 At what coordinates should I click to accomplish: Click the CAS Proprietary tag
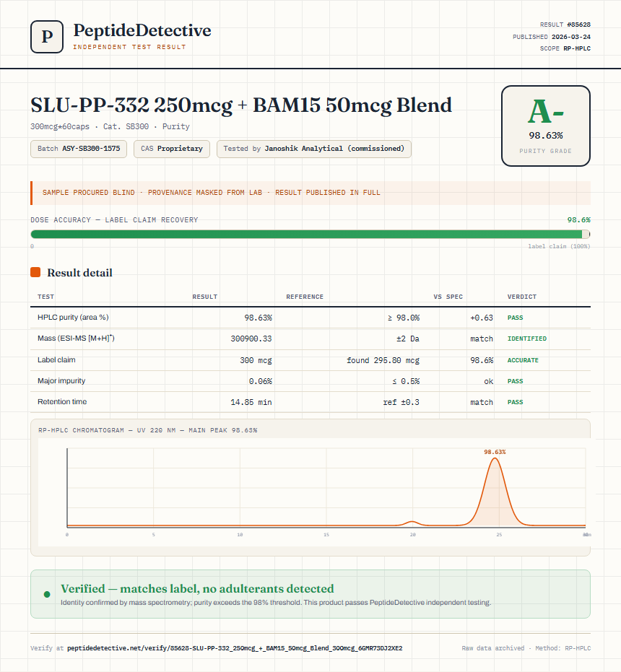pos(172,149)
